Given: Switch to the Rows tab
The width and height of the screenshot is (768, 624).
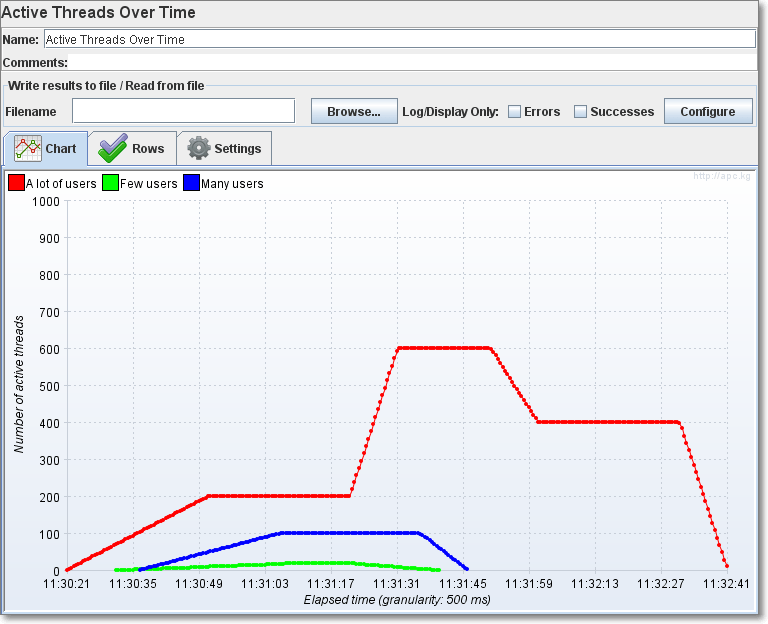Looking at the screenshot, I should (132, 148).
